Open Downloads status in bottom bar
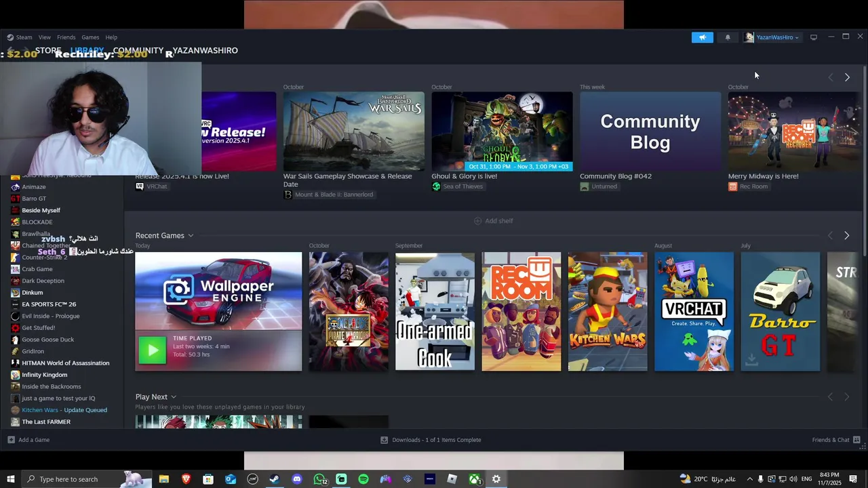The image size is (868, 488). click(x=431, y=440)
